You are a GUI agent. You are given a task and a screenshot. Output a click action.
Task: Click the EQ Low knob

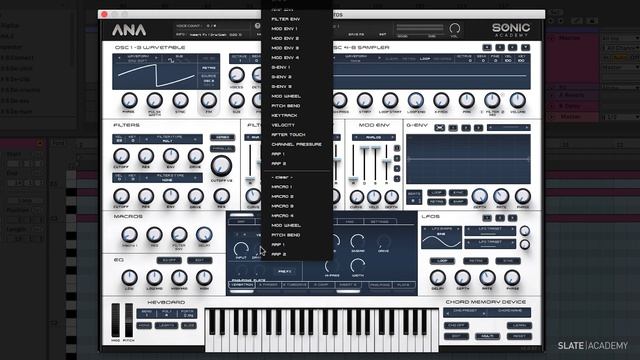pos(129,278)
